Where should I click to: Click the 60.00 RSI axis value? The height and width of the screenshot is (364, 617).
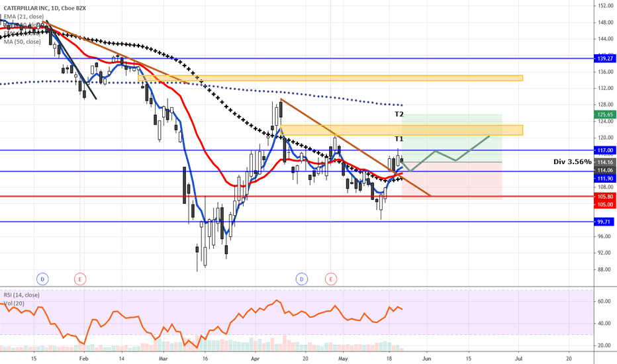pos(605,301)
